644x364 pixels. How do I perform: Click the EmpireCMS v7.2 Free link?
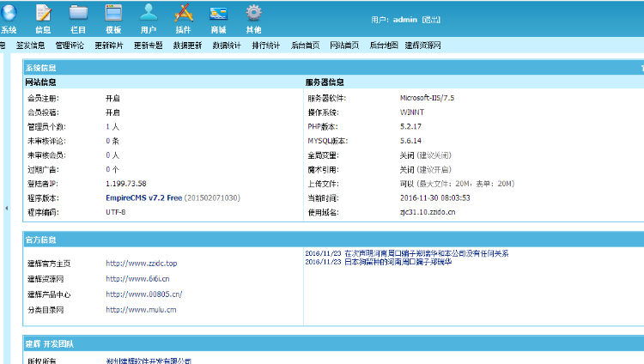pos(143,197)
